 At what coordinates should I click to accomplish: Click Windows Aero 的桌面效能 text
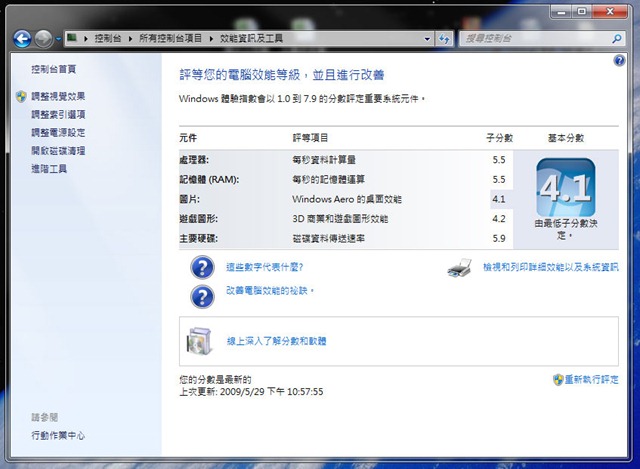347,199
